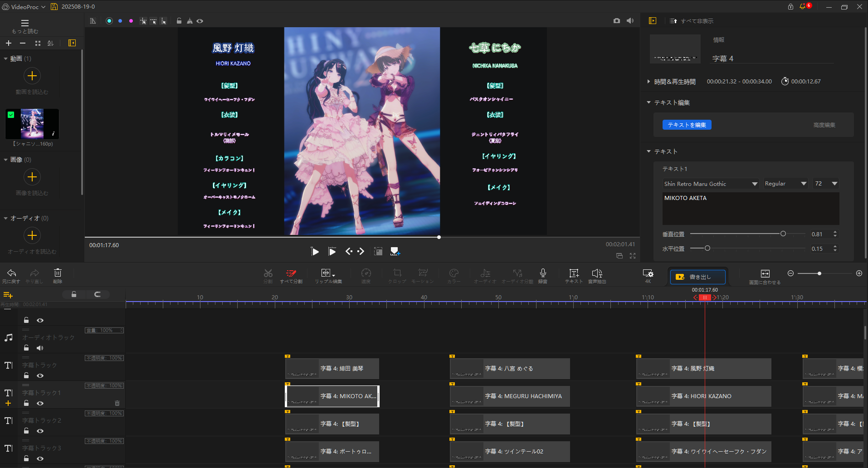
Task: Click the ruler guide icon in preview toolbar
Action: click(x=93, y=21)
